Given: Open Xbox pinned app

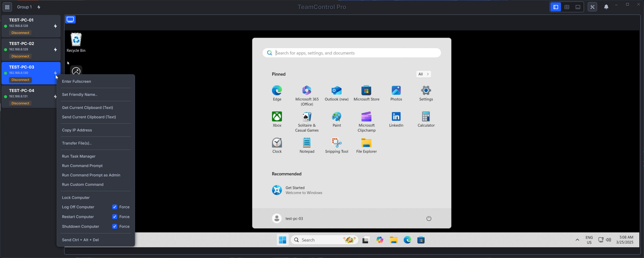Looking at the screenshot, I should [x=277, y=119].
